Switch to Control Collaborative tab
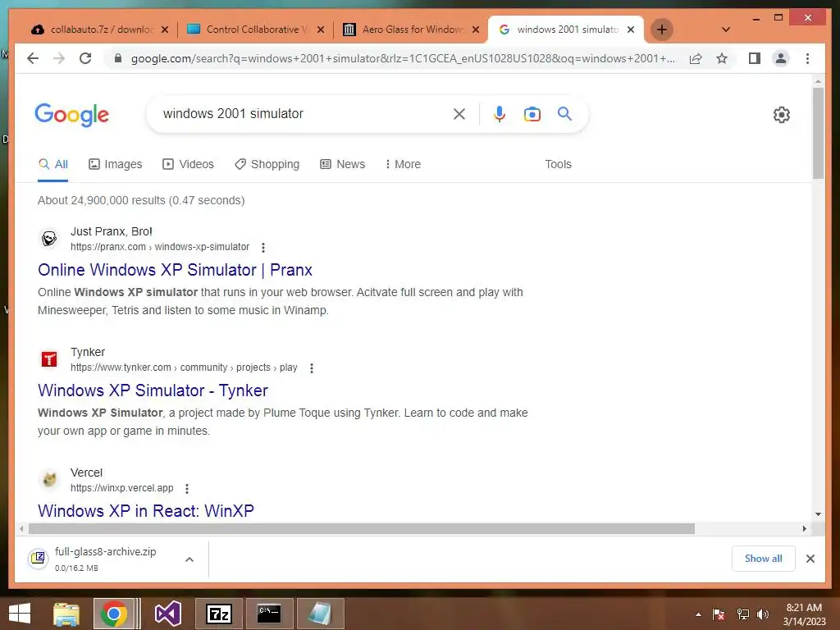This screenshot has height=630, width=840. (248, 30)
